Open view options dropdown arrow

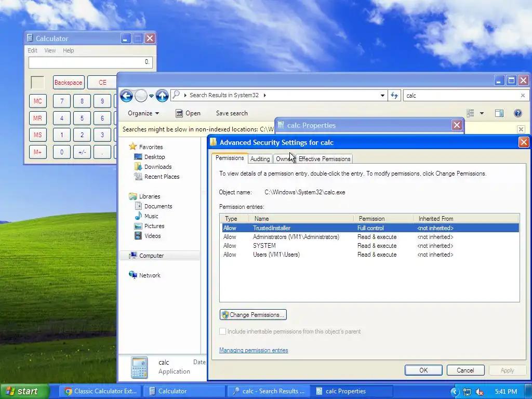(x=482, y=113)
